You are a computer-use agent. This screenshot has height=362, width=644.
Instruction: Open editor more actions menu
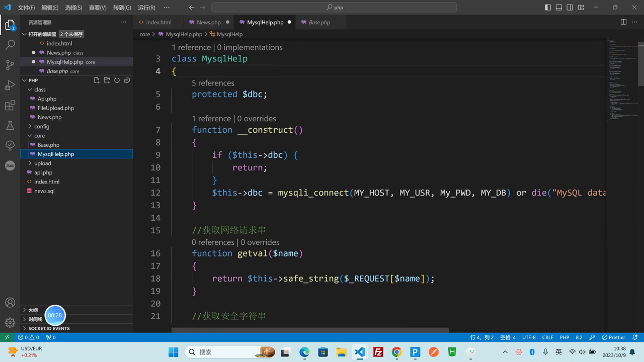click(x=634, y=22)
